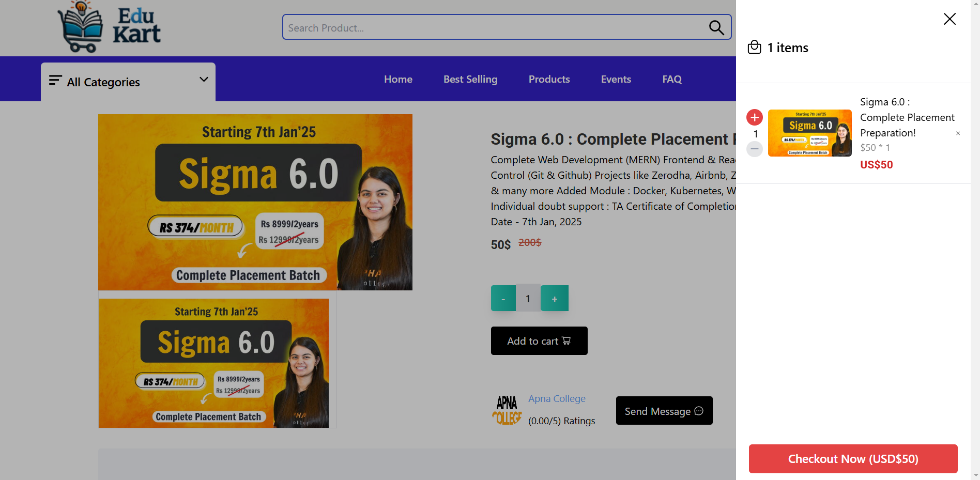This screenshot has height=480, width=980.
Task: Click the cart item title Sigma 6.0
Action: [x=907, y=118]
